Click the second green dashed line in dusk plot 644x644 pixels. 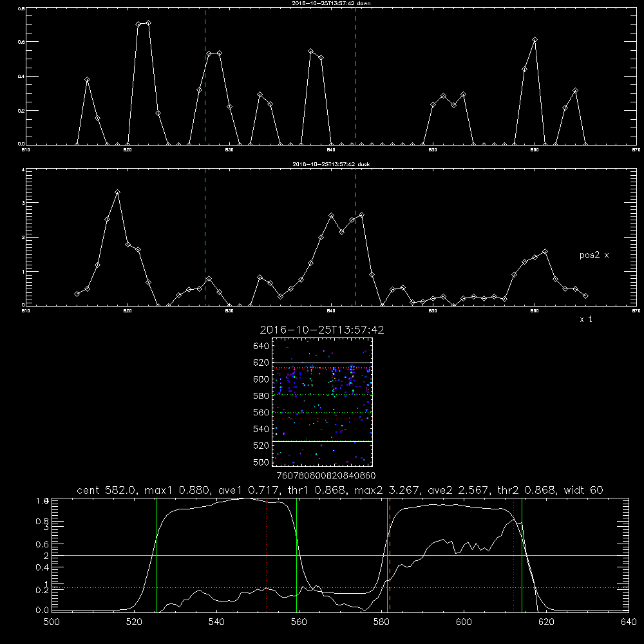point(355,238)
